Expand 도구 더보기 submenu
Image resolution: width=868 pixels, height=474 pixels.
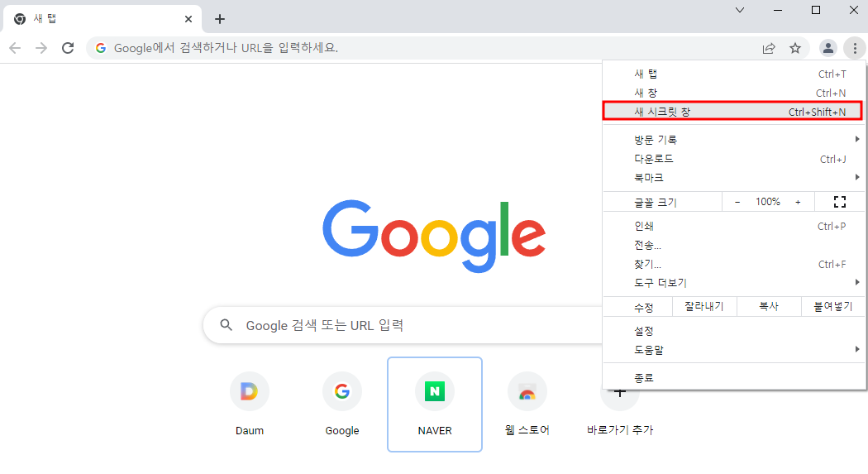coord(734,283)
